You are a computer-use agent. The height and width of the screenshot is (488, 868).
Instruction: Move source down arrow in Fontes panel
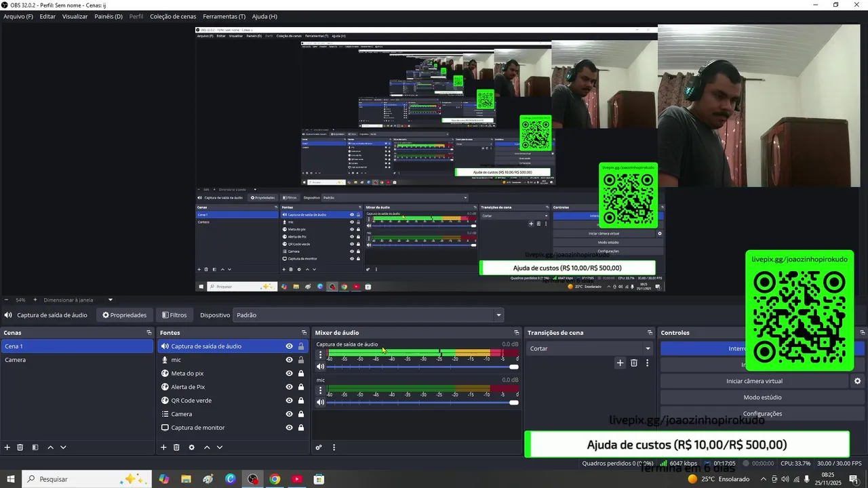(219, 447)
